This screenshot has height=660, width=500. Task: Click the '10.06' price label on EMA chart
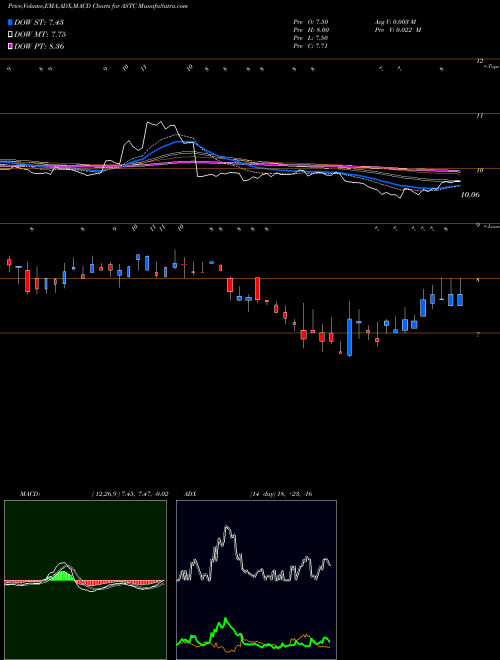tap(470, 195)
